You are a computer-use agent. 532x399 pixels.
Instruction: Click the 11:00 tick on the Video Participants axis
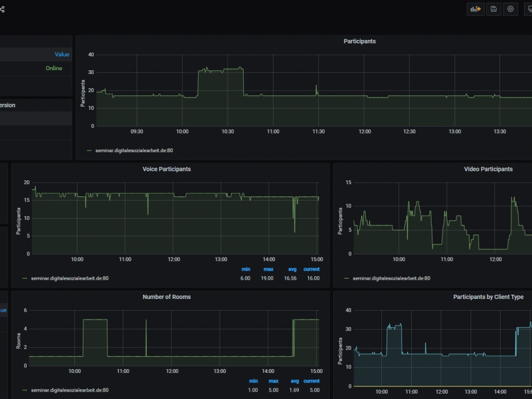click(447, 260)
